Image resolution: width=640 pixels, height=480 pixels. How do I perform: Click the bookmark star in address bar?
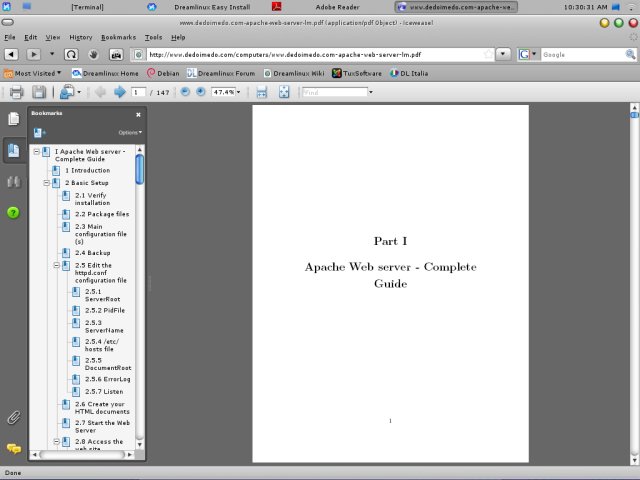[x=488, y=54]
